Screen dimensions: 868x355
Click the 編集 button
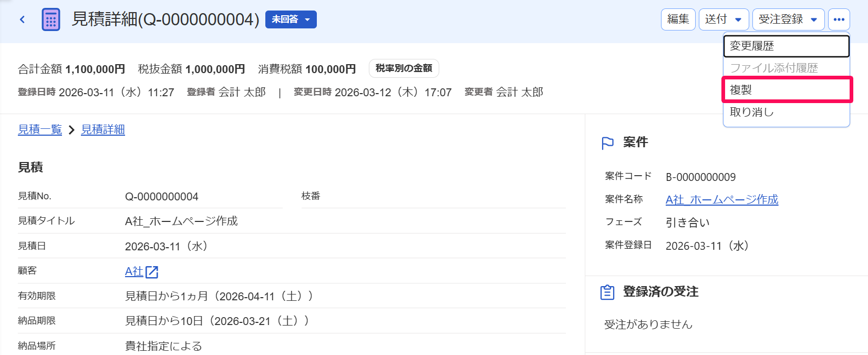point(678,19)
